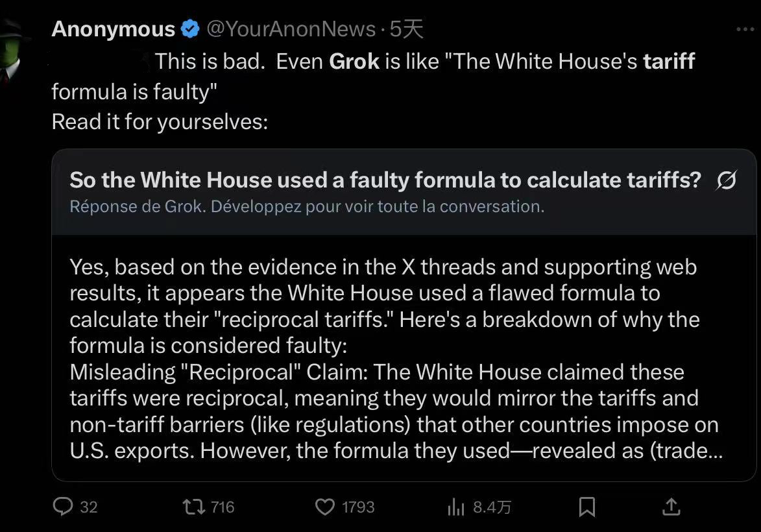
Task: Open the @YourAnonNews handle link
Action: pos(291,29)
